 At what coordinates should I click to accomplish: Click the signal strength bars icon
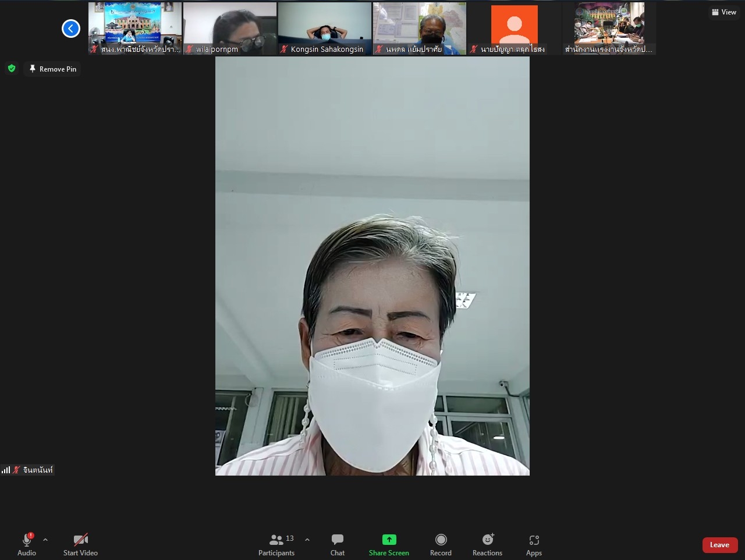6,470
